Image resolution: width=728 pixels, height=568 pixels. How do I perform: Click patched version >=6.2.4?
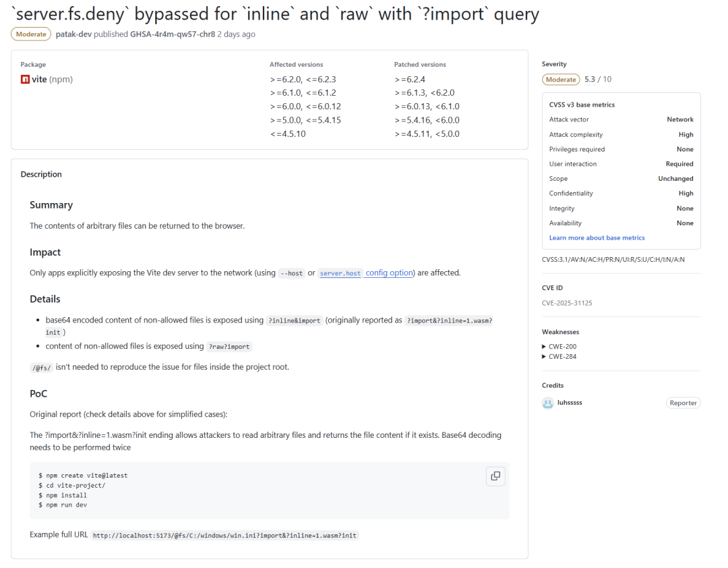[x=410, y=80]
